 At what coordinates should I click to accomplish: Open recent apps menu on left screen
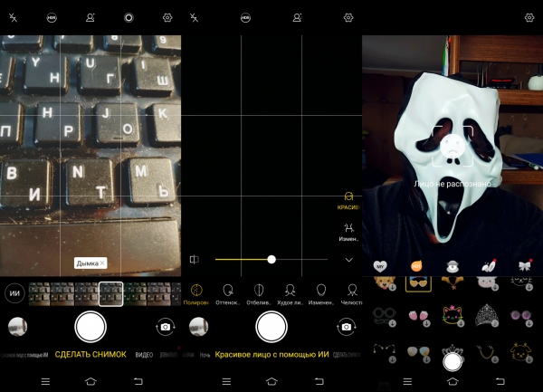click(45, 382)
